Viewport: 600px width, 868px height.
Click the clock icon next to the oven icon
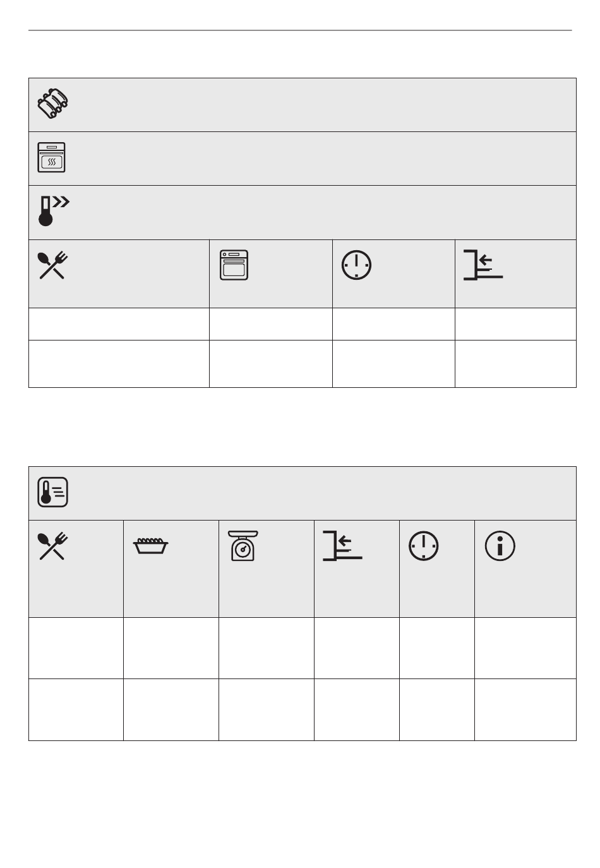tap(356, 265)
